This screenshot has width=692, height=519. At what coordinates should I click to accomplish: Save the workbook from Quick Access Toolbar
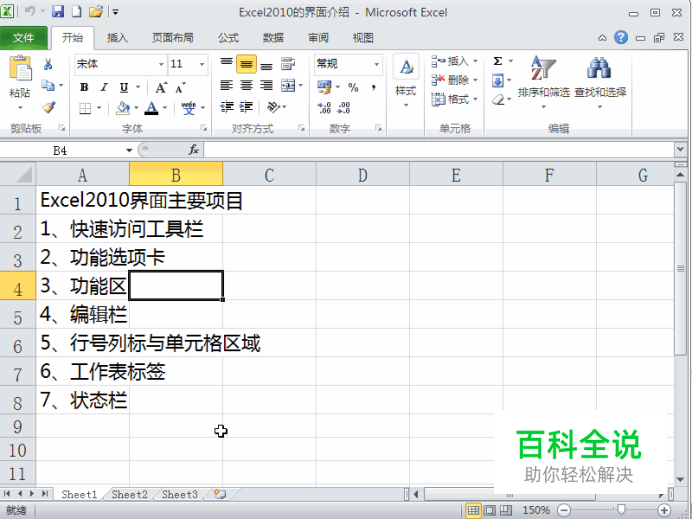coord(58,11)
